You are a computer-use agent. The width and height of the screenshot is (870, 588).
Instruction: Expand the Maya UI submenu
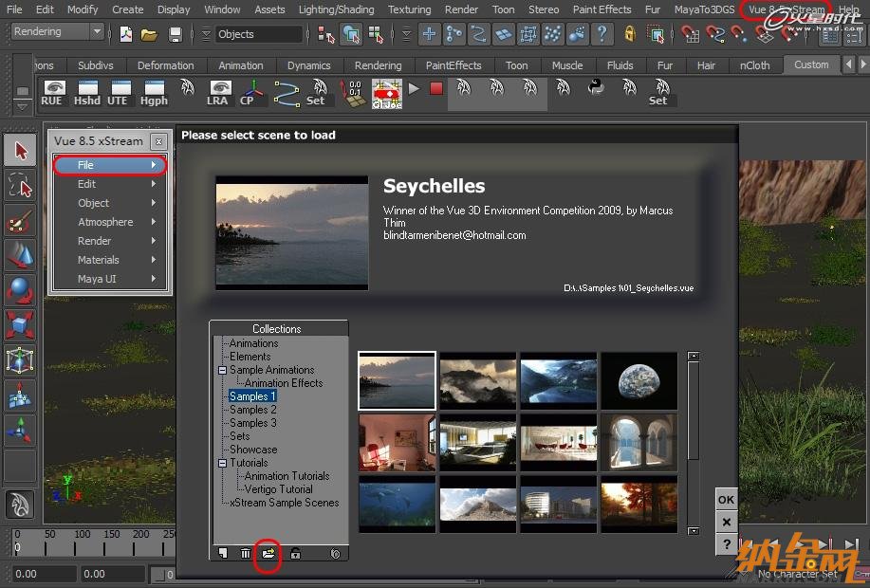(110, 279)
